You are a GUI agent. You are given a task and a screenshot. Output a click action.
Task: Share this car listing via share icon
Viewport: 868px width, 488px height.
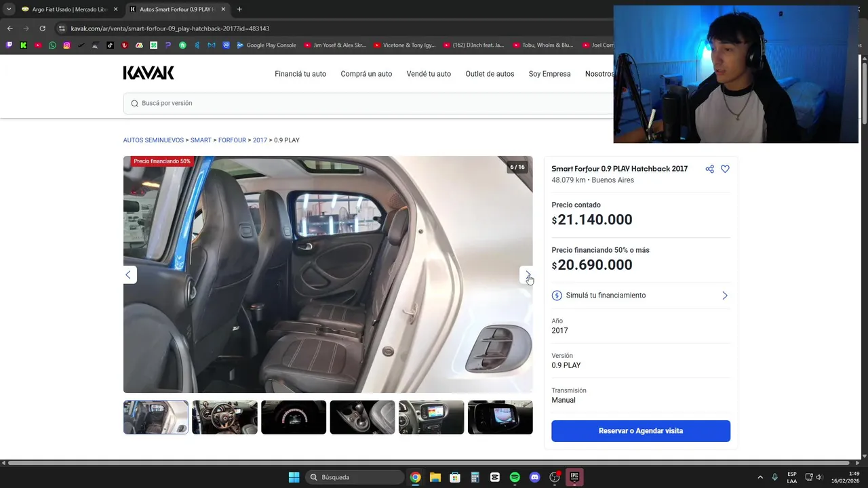tap(709, 169)
